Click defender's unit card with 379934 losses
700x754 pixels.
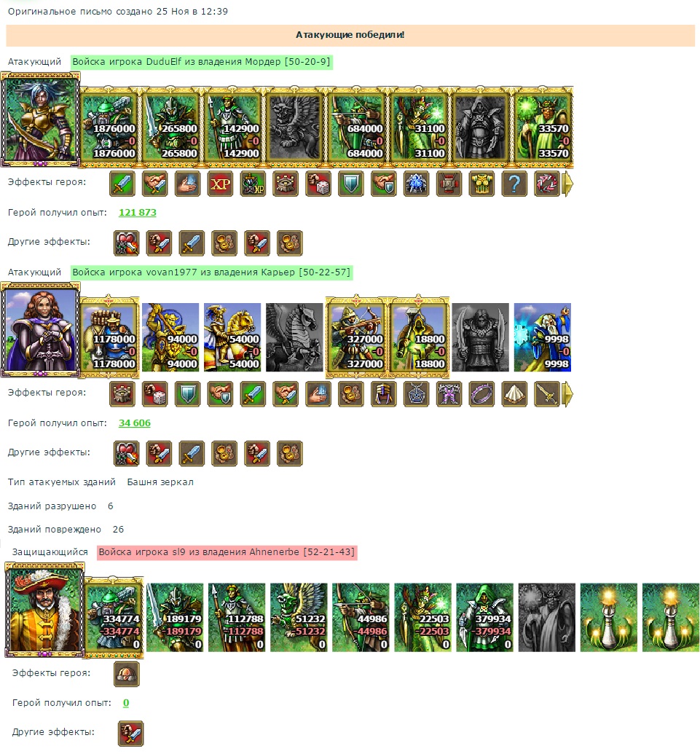point(484,618)
